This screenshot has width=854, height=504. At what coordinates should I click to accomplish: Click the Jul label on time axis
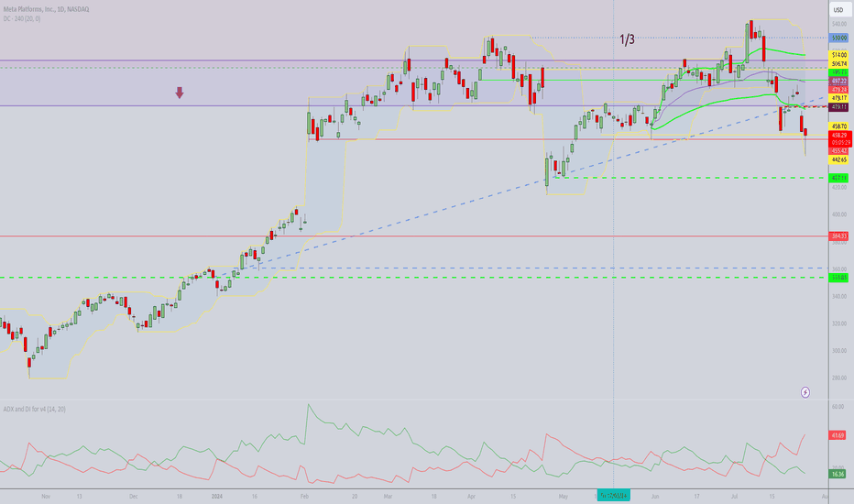click(734, 497)
